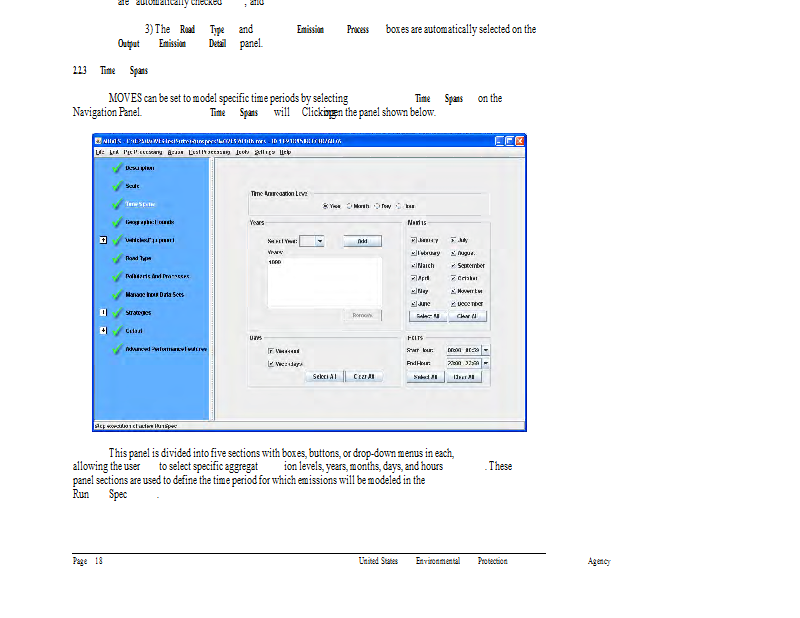
Task: Open the Start Hour dropdown arrow
Action: click(486, 350)
